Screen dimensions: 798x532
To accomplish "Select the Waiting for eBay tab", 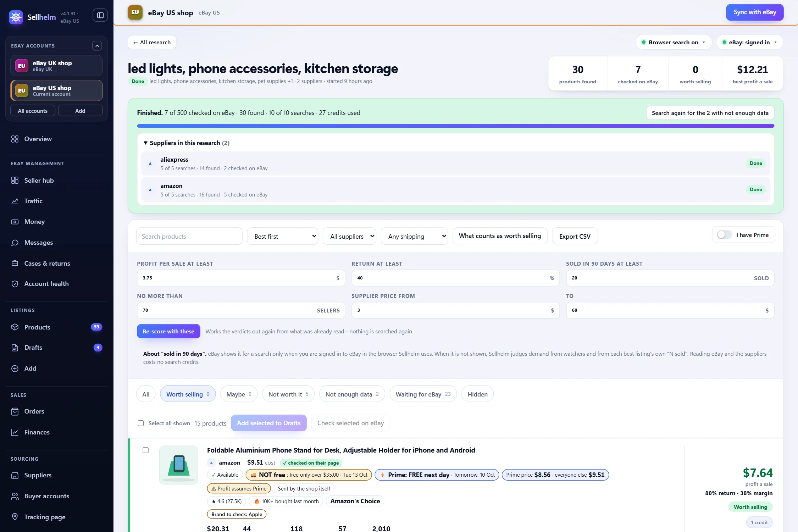I will tap(423, 394).
